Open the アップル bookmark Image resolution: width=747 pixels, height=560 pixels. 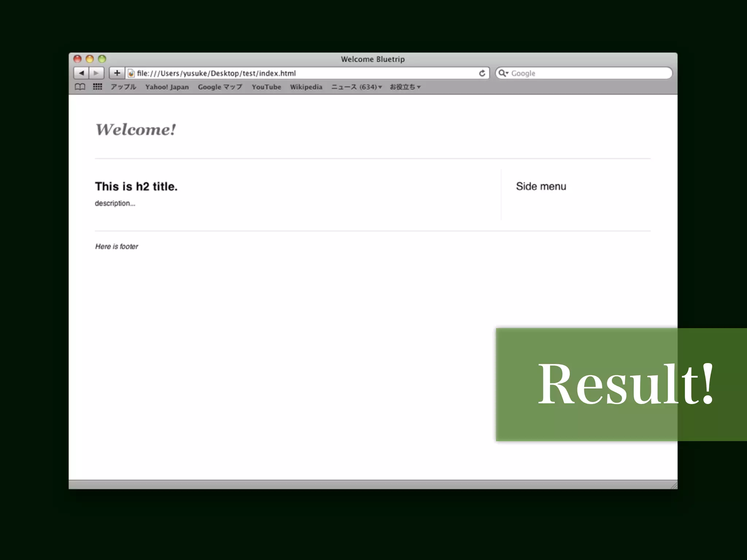click(123, 87)
